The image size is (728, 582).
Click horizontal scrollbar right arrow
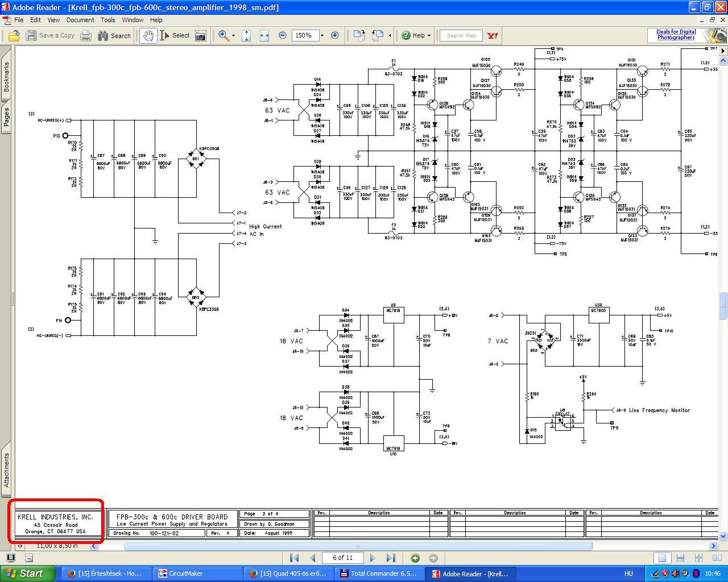(x=714, y=546)
